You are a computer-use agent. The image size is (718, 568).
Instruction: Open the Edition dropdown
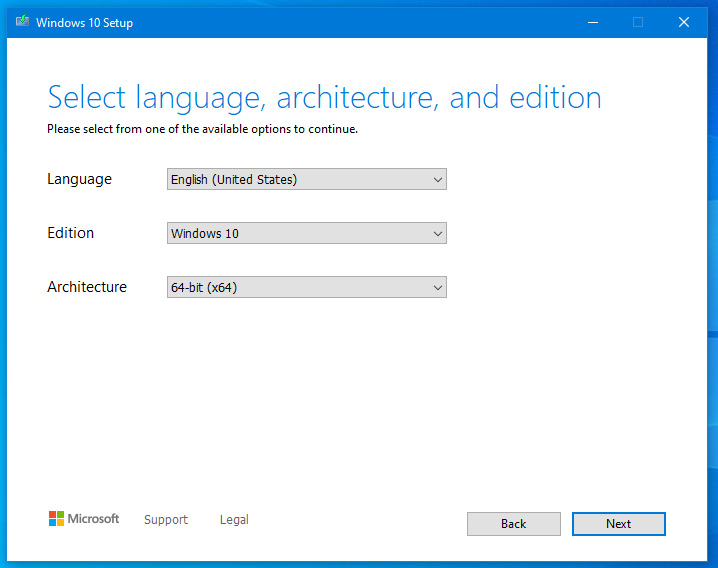[x=306, y=233]
